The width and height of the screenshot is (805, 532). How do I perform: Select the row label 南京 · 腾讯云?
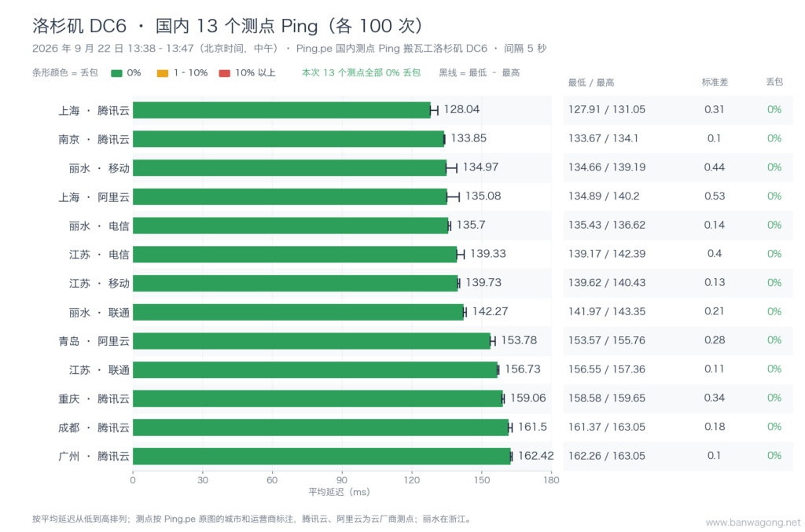tap(94, 139)
